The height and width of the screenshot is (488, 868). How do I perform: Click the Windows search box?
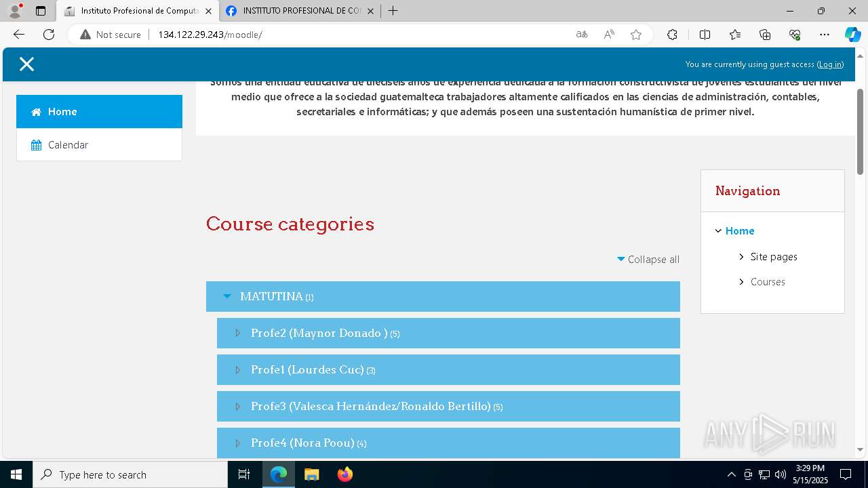(x=130, y=474)
